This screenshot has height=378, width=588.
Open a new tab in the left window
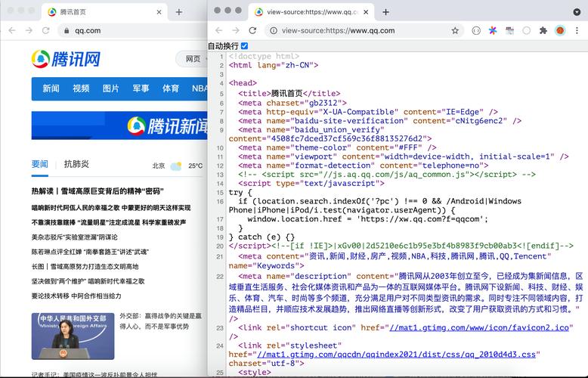(179, 12)
